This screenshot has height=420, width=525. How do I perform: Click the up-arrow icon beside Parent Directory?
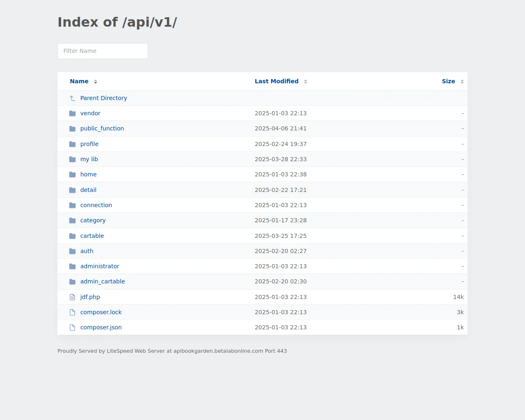(x=73, y=98)
